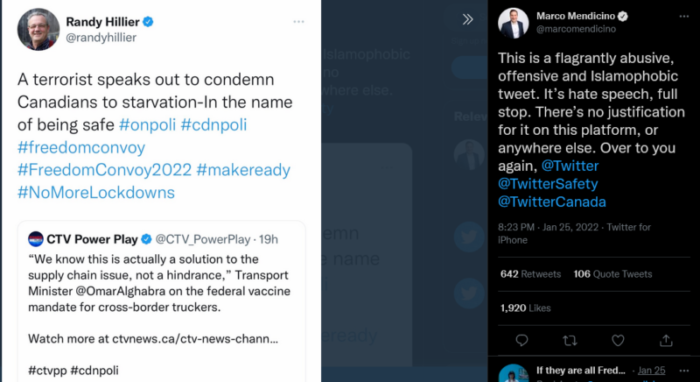Open the more options menu on Randy Hillier's tweet
The width and height of the screenshot is (700, 382).
(x=299, y=21)
